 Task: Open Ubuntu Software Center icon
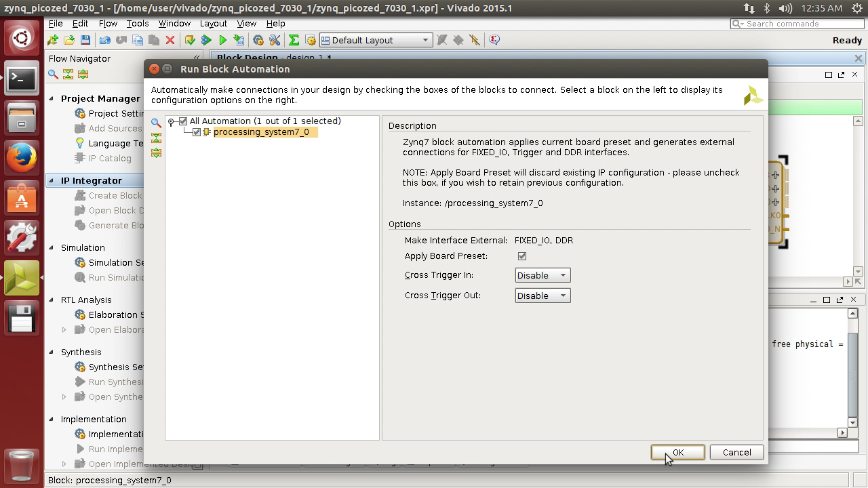pos(22,198)
